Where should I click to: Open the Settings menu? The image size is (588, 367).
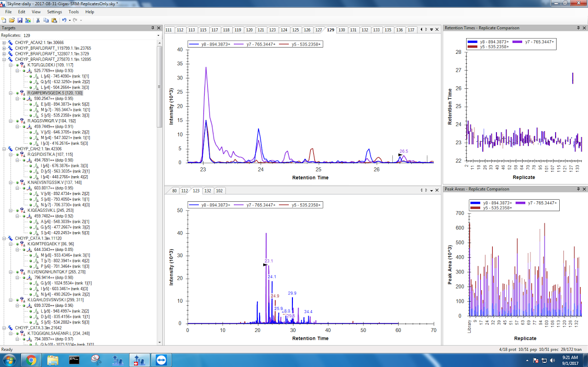click(x=54, y=12)
